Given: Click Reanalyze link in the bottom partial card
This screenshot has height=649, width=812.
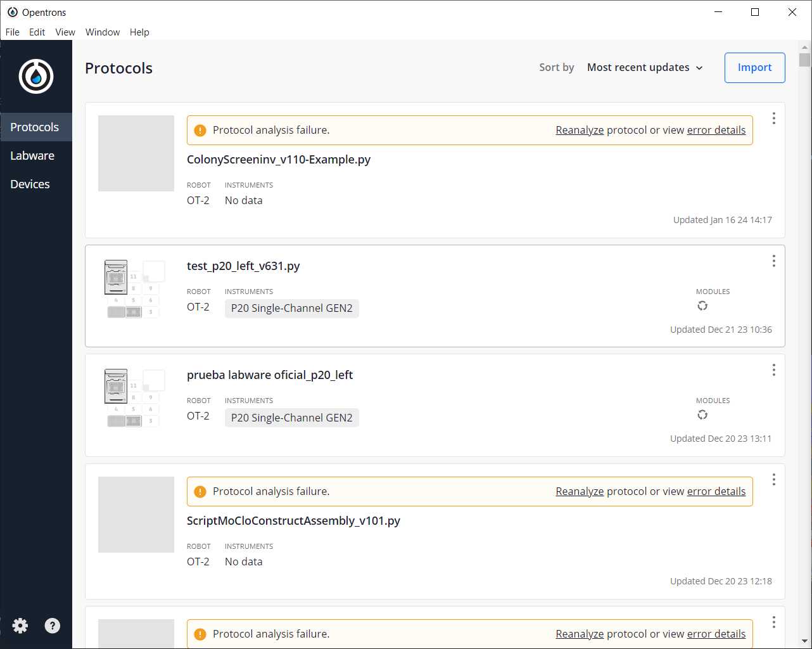Looking at the screenshot, I should click(x=580, y=634).
